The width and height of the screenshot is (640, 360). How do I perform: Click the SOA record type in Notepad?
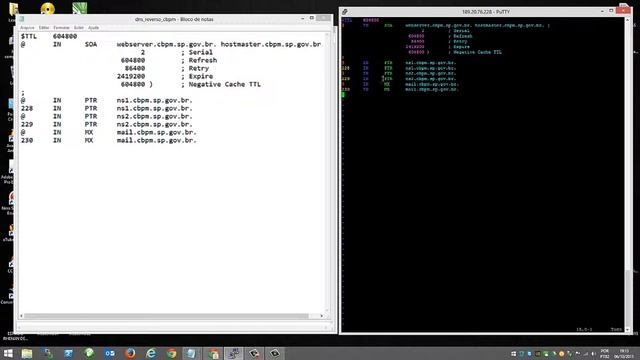coord(91,44)
